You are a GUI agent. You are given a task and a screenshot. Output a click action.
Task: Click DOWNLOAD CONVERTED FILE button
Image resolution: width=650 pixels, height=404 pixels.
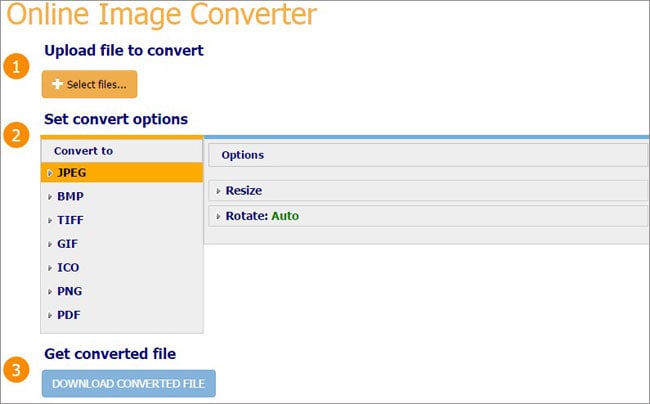[129, 383]
